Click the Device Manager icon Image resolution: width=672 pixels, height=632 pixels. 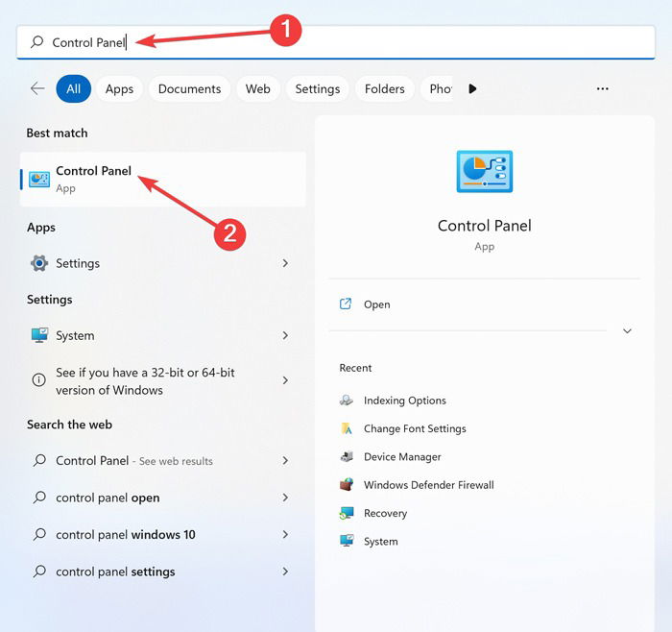coord(347,456)
